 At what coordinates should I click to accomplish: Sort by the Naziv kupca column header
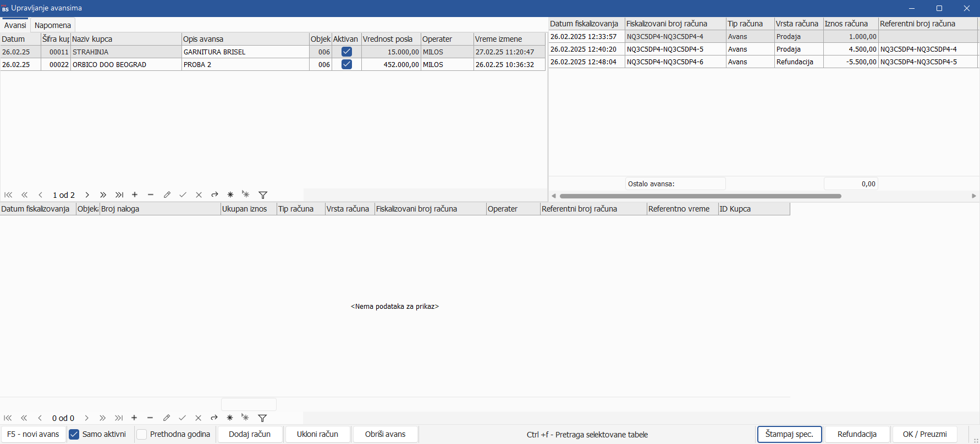[126, 39]
